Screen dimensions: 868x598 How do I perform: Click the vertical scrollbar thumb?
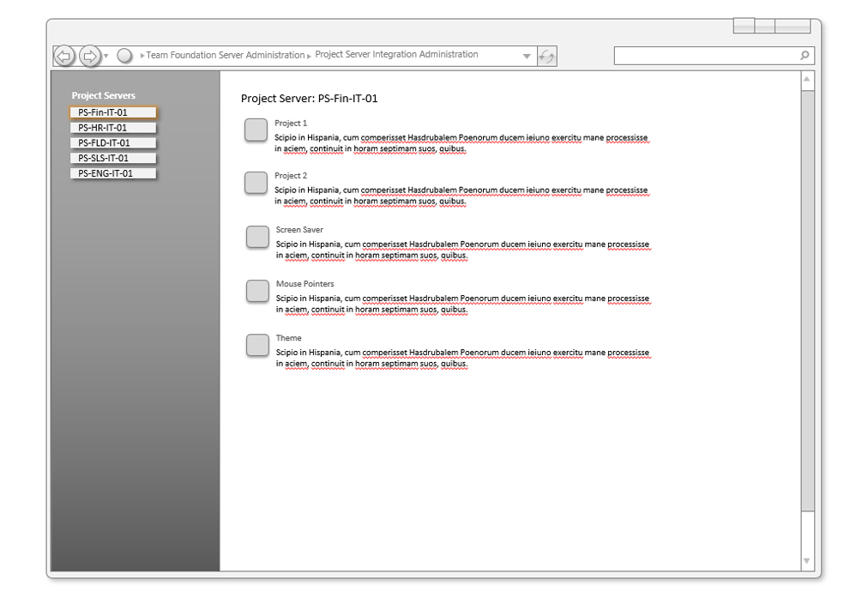(807, 300)
